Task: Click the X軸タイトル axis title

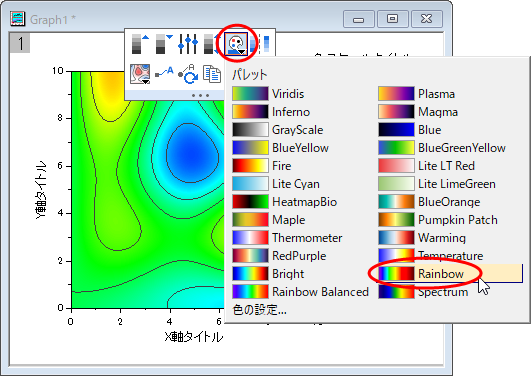Action: click(x=194, y=337)
